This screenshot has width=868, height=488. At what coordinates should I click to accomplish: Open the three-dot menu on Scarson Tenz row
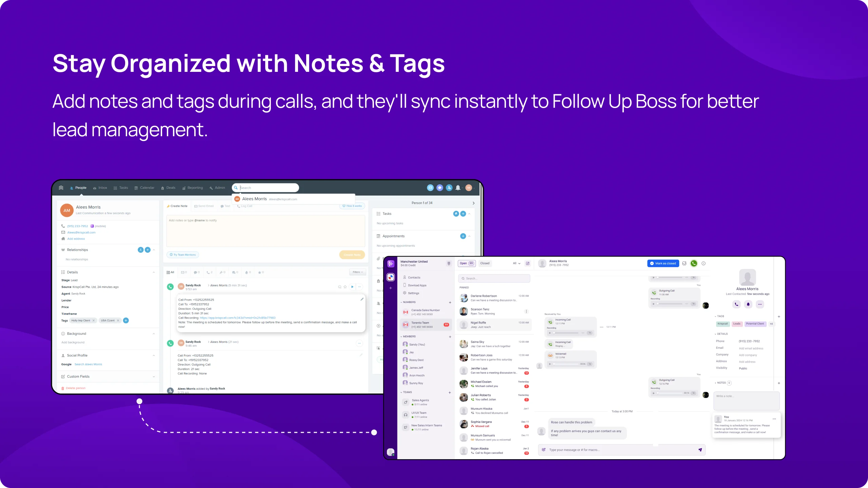click(526, 311)
